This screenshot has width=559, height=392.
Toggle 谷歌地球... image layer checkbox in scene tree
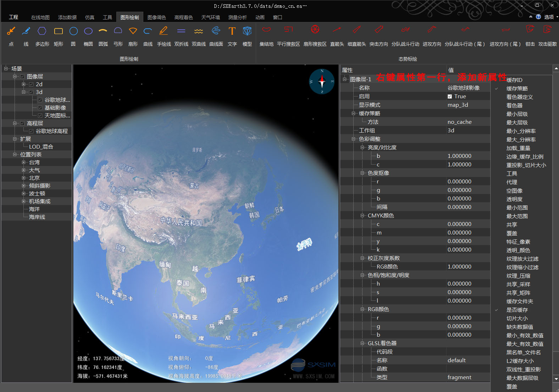pos(40,100)
